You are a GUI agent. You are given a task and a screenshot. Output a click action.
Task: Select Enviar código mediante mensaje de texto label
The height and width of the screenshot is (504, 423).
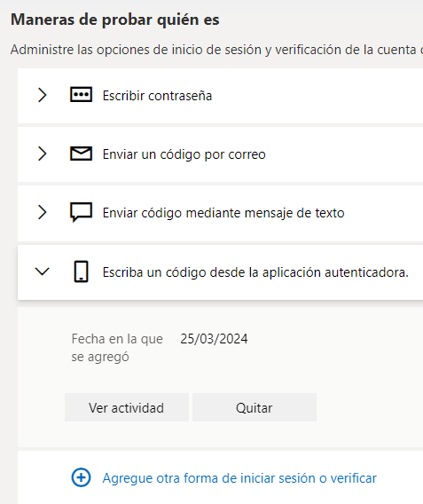click(x=223, y=213)
